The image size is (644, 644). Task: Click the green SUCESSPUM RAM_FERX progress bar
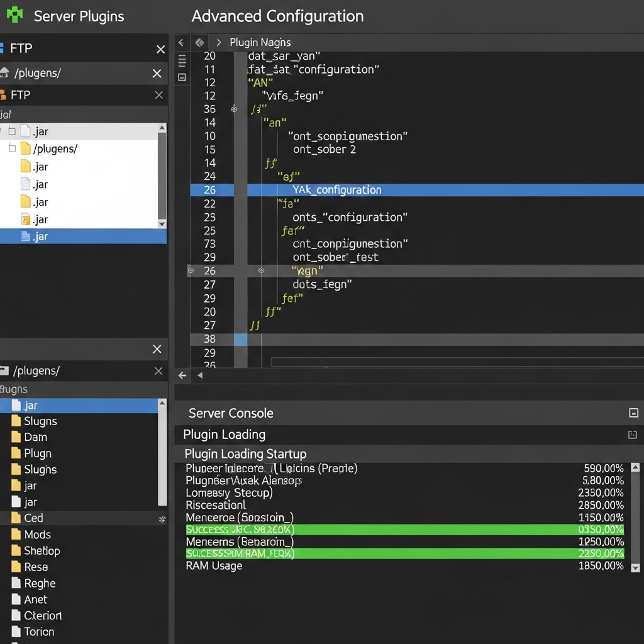coord(404,553)
